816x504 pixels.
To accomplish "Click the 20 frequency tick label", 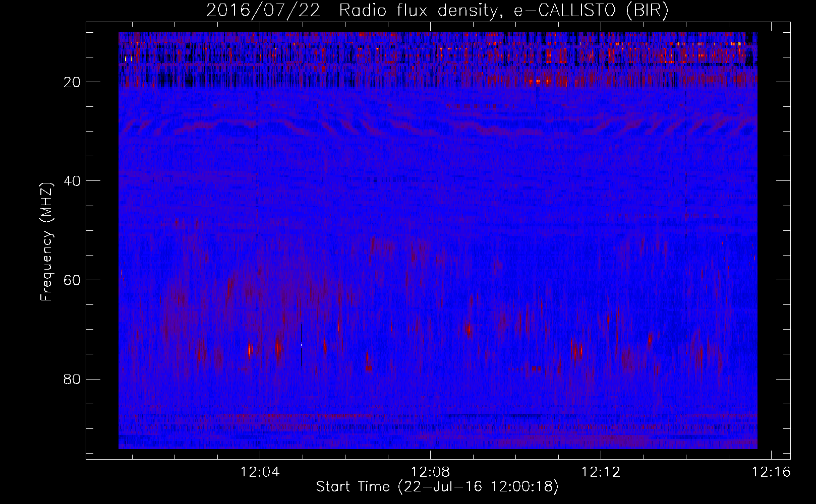I will [73, 82].
